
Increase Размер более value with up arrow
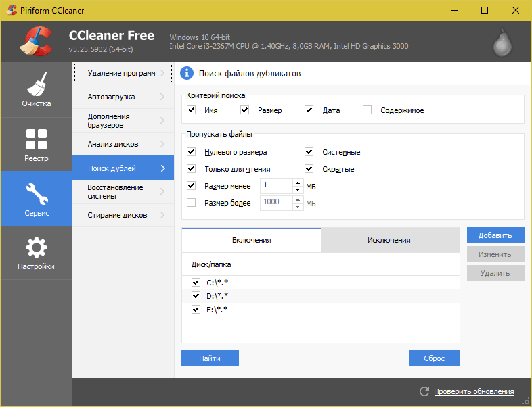coord(298,199)
